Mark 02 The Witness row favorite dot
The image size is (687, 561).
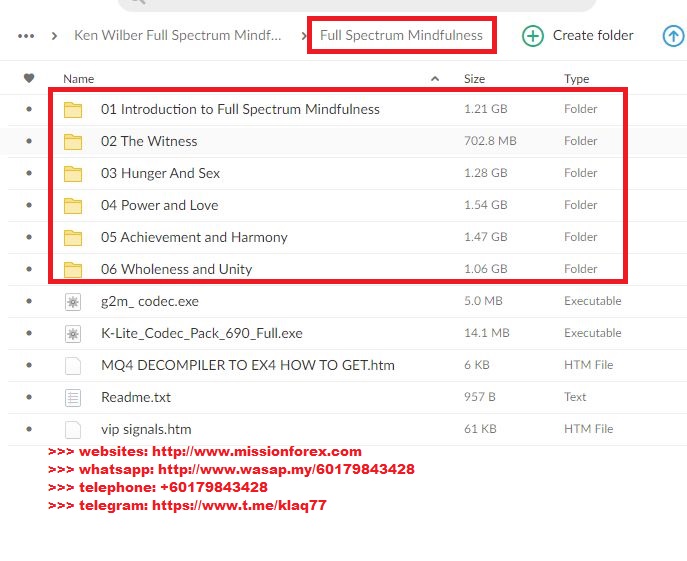coord(29,141)
